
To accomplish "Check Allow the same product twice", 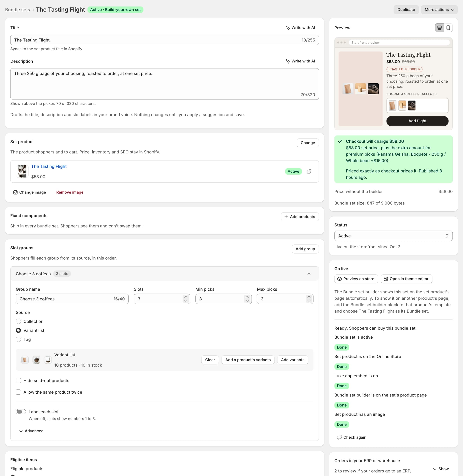I will click(18, 392).
